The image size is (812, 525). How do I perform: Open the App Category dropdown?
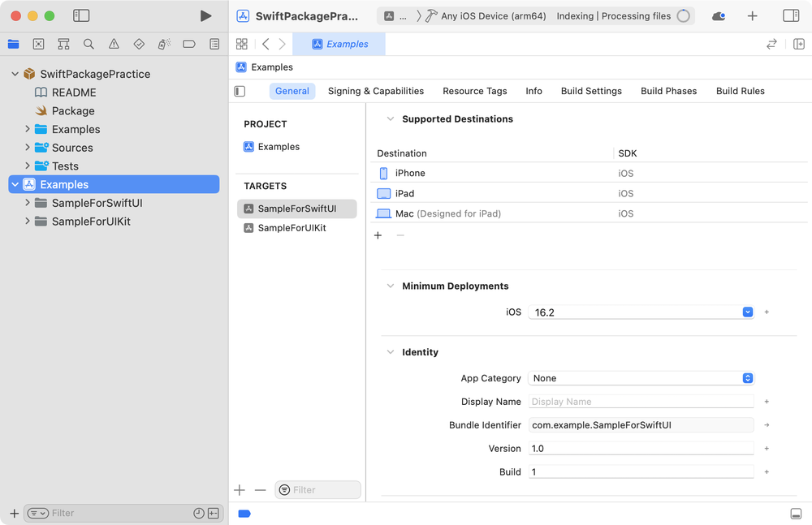(747, 378)
